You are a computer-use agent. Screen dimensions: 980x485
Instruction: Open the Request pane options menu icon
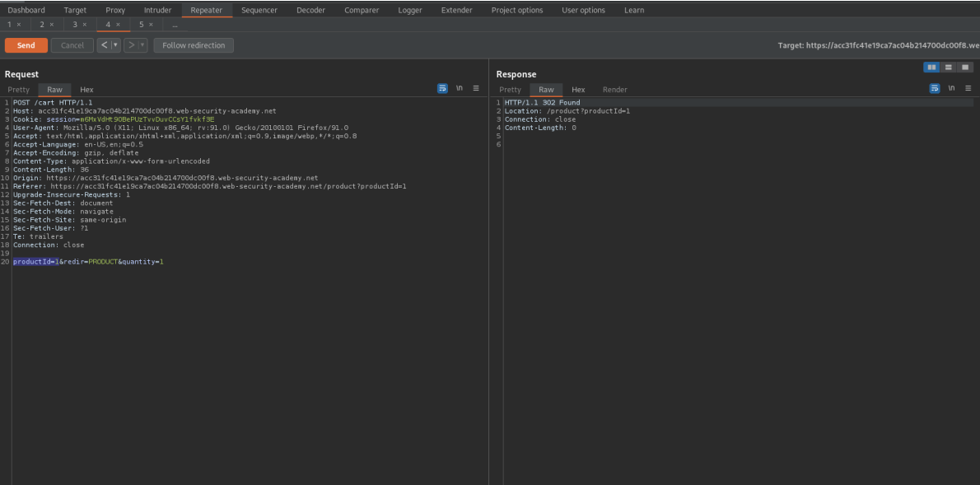(476, 89)
